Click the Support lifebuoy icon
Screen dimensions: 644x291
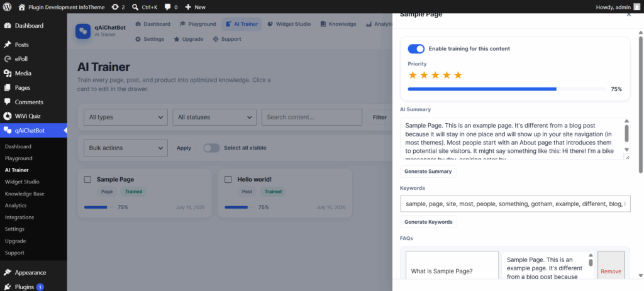pos(216,39)
